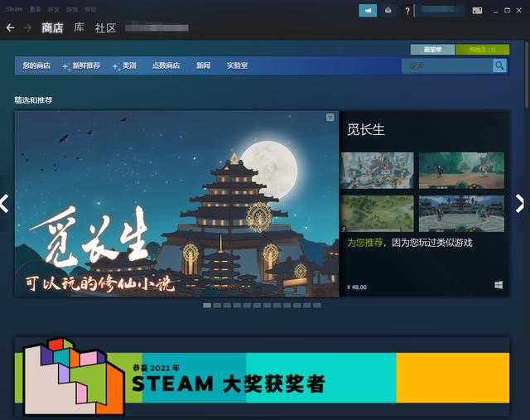Expand the 您的商店 store menu
The width and height of the screenshot is (530, 420).
pyautogui.click(x=36, y=65)
